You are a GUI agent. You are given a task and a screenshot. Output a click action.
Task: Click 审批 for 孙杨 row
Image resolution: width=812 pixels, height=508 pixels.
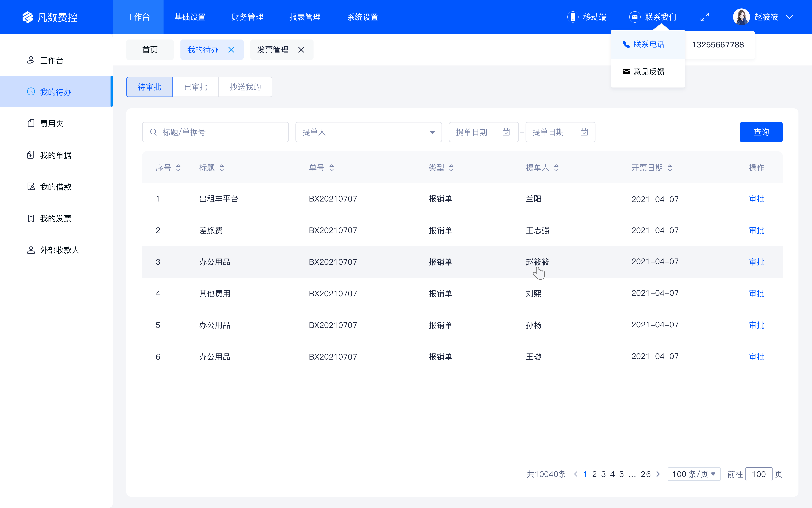[757, 325]
